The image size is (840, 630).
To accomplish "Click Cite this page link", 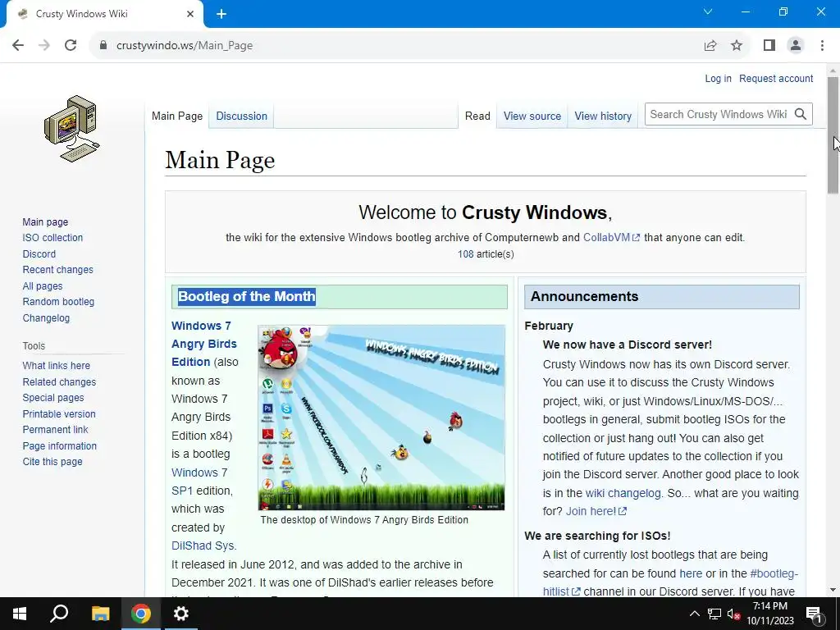I will (52, 462).
